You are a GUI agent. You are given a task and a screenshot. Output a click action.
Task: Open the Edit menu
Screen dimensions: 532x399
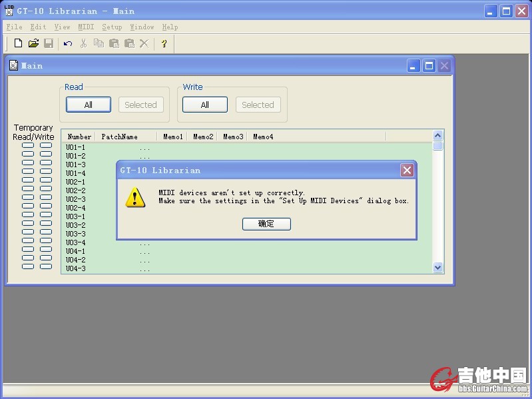[38, 27]
